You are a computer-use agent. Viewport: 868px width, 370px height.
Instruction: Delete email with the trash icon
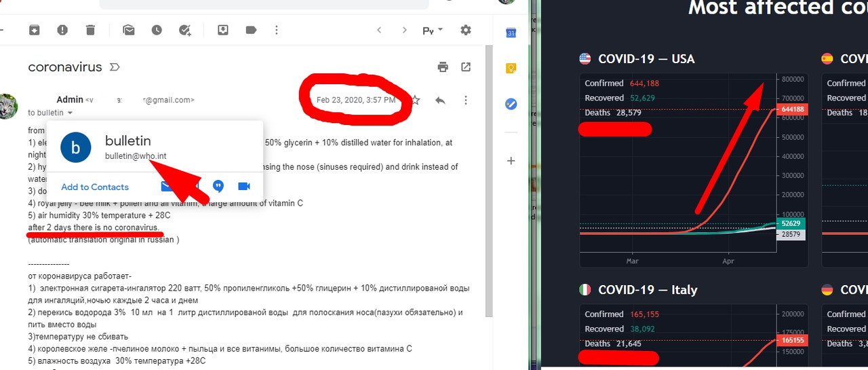coord(90,30)
